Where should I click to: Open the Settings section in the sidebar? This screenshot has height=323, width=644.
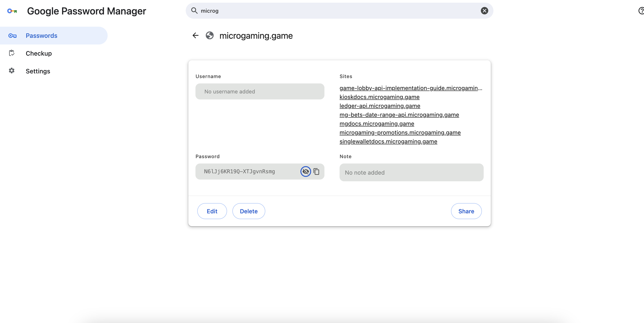pyautogui.click(x=38, y=71)
